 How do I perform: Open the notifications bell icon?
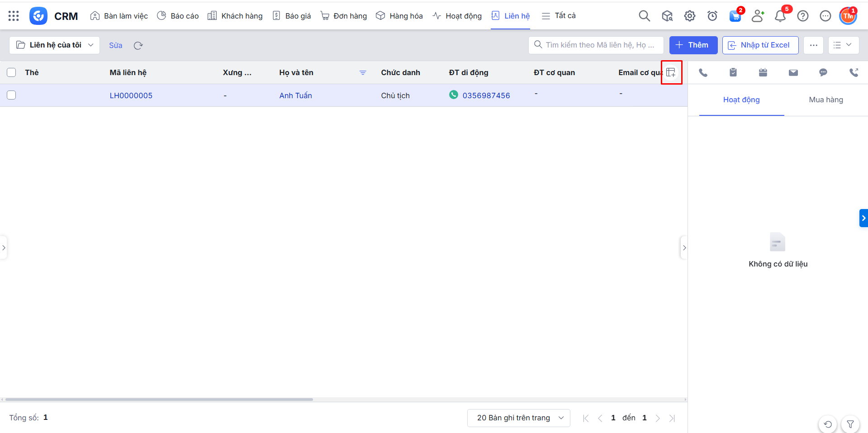[780, 16]
